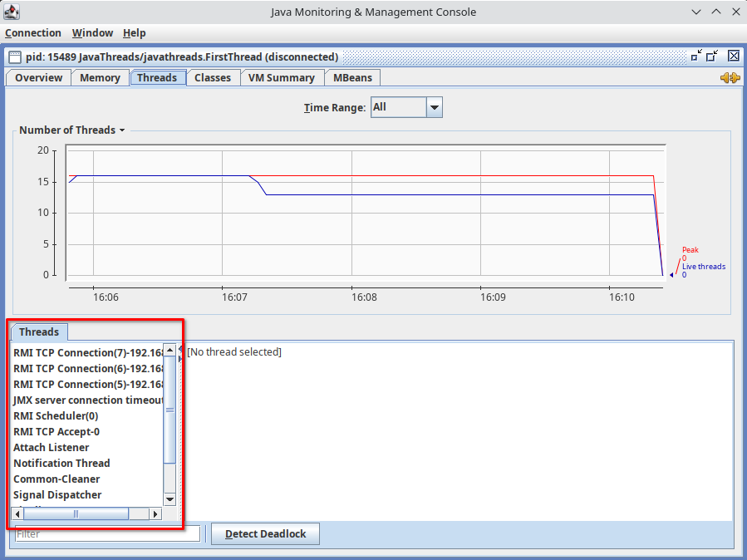Screen dimensions: 747x560
Task: Click the Time Range combo box value All
Action: 399,107
